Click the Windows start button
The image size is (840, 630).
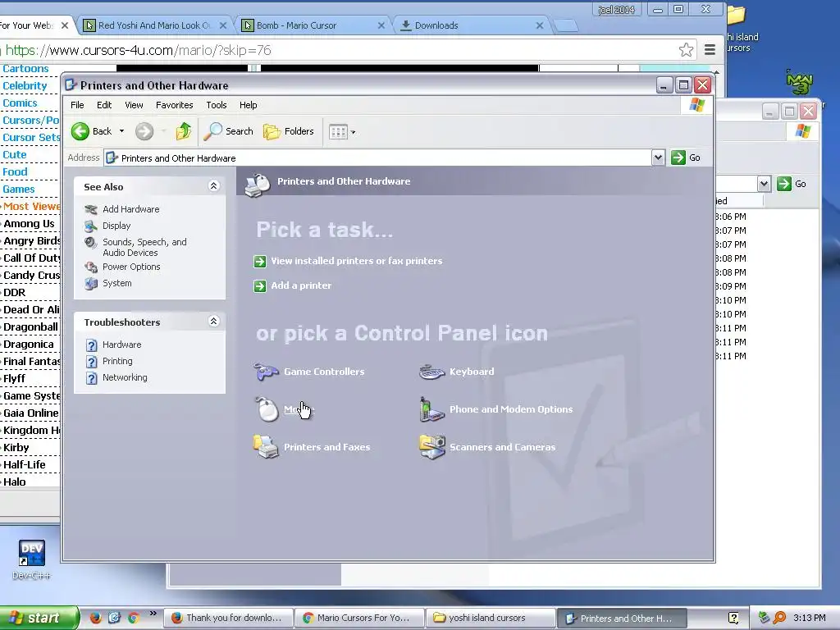pos(39,618)
